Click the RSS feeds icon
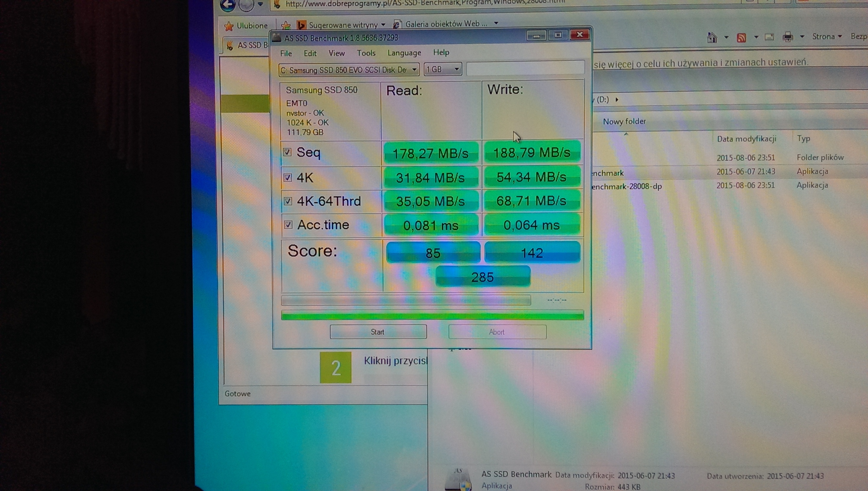868x491 pixels. coord(741,37)
